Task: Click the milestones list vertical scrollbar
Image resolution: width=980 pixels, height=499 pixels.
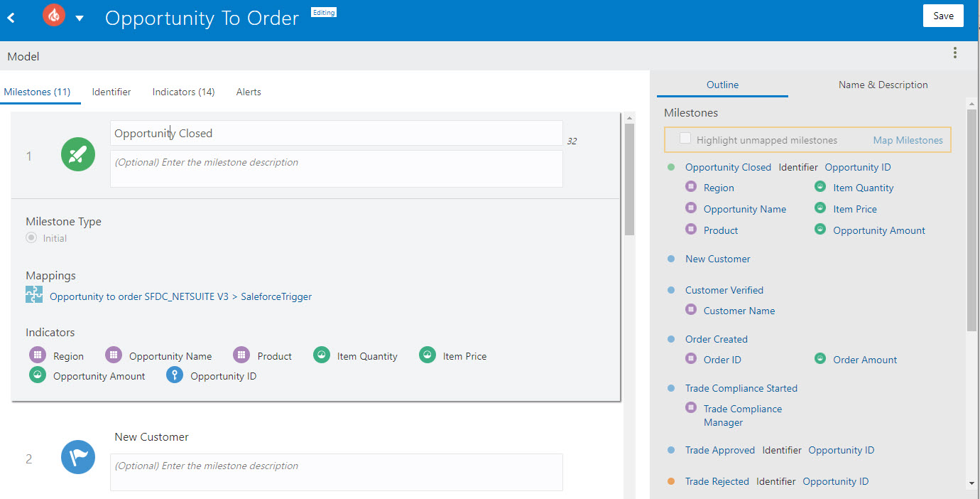Action: click(x=629, y=180)
